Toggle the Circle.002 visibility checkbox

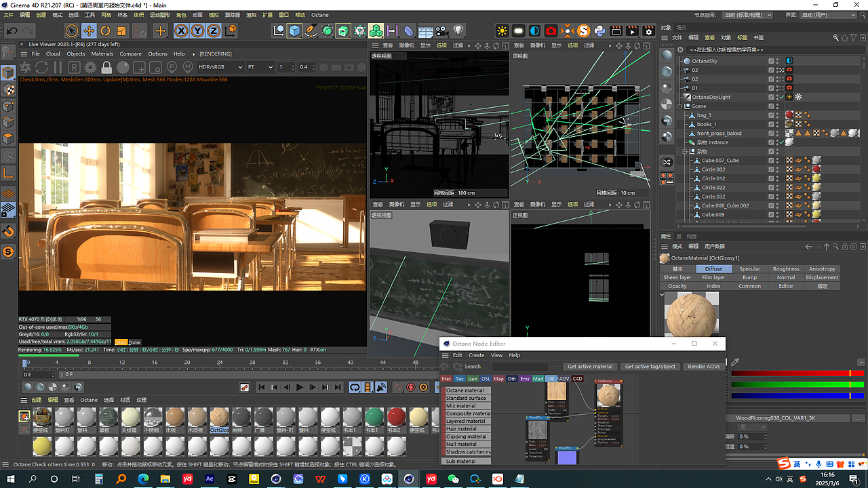771,169
